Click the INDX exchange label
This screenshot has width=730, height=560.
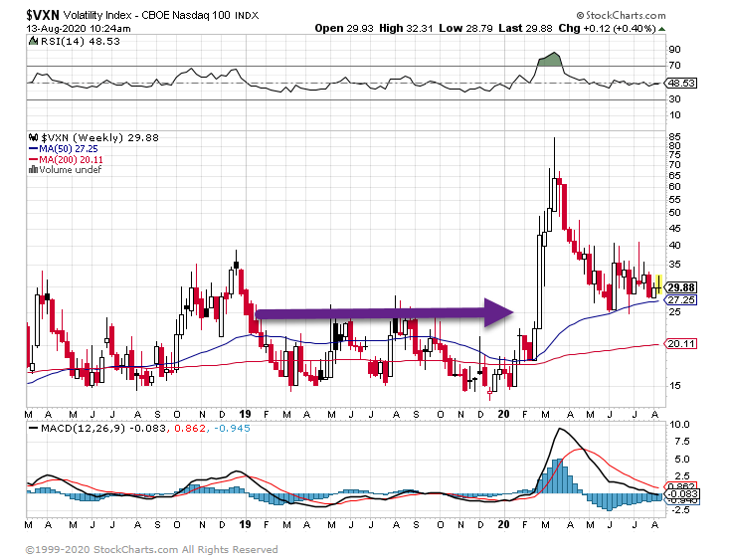pos(247,16)
